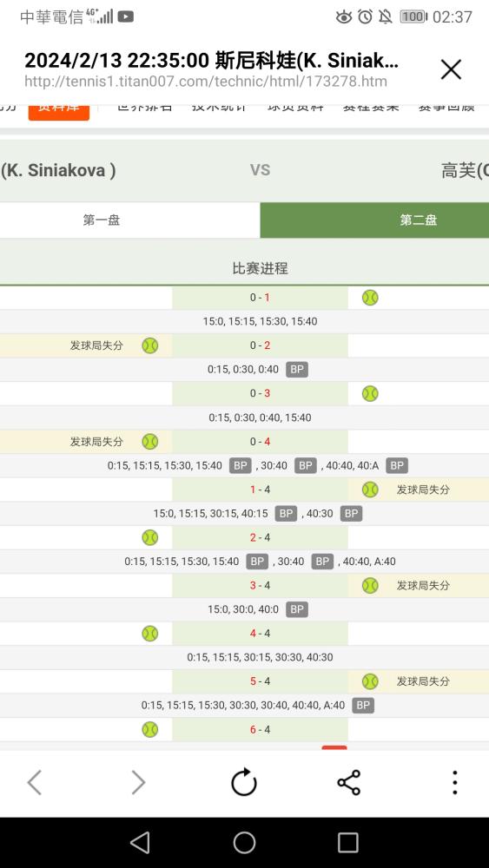Tap tennis ball icon in 0 - 3 row
Image resolution: width=489 pixels, height=868 pixels.
[x=370, y=393]
